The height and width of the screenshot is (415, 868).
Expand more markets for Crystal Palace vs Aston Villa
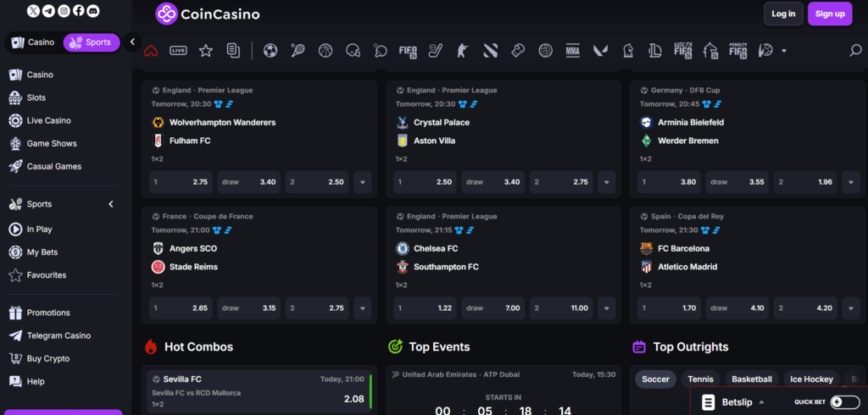pyautogui.click(x=607, y=182)
